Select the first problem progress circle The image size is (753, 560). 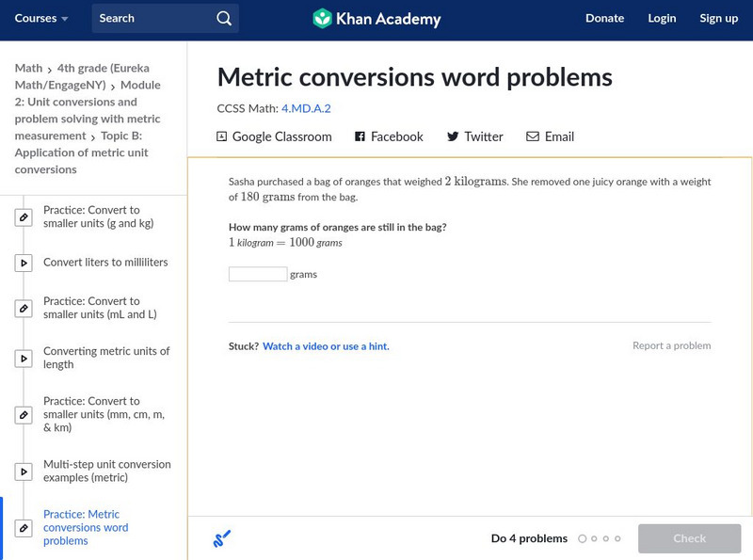[583, 539]
